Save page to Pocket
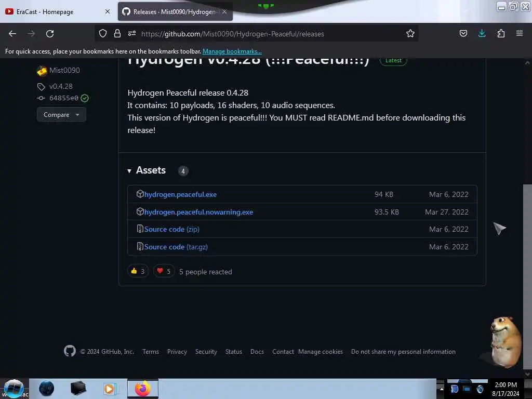The width and height of the screenshot is (532, 399). [463, 34]
